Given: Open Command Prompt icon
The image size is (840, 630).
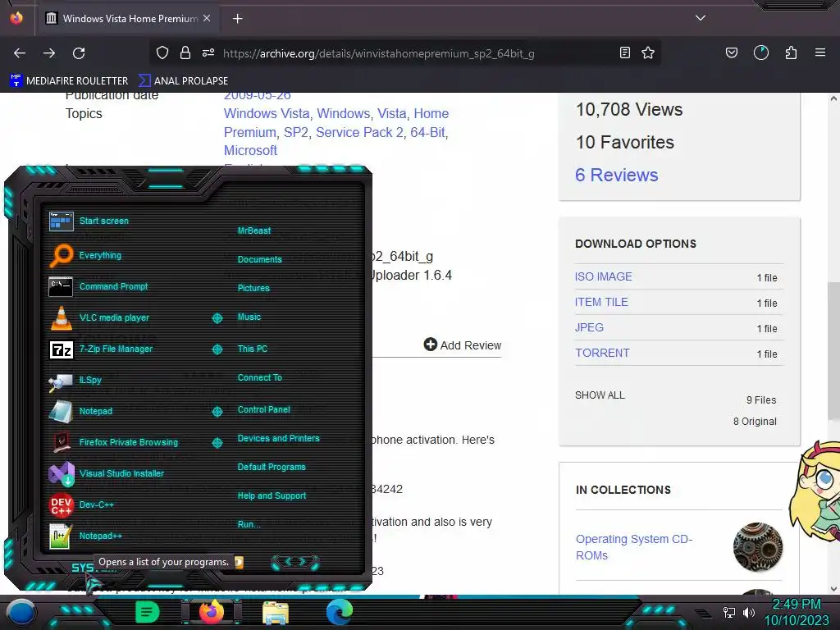Looking at the screenshot, I should (61, 286).
